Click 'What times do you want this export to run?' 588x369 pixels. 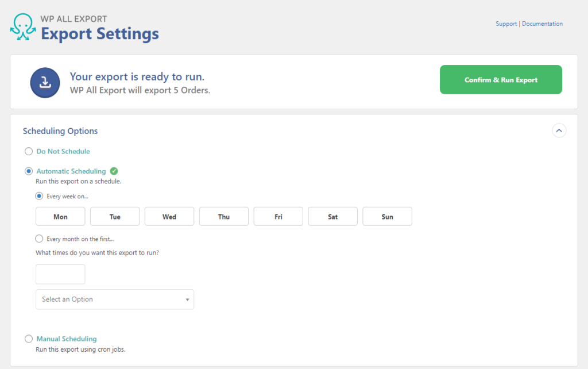(97, 253)
